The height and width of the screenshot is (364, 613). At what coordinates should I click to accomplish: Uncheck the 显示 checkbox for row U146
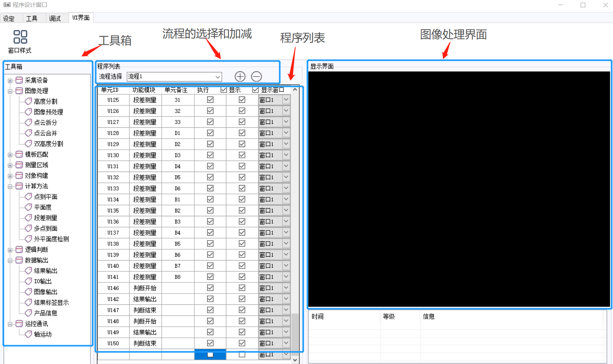(x=242, y=288)
